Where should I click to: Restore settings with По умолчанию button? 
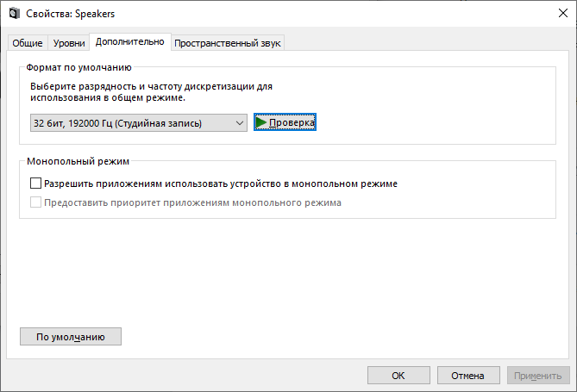[70, 337]
